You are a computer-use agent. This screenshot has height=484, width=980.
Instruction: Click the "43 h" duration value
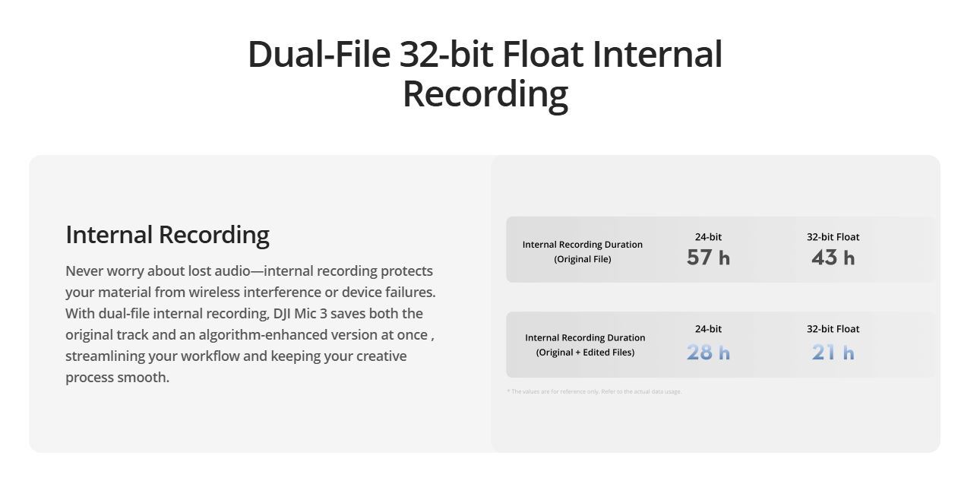coord(833,258)
